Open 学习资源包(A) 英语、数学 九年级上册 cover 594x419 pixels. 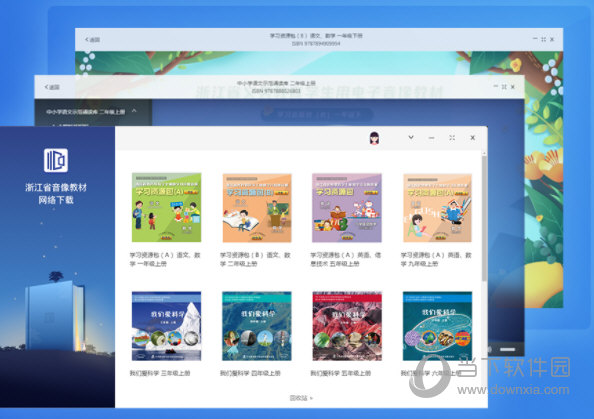[x=437, y=208]
